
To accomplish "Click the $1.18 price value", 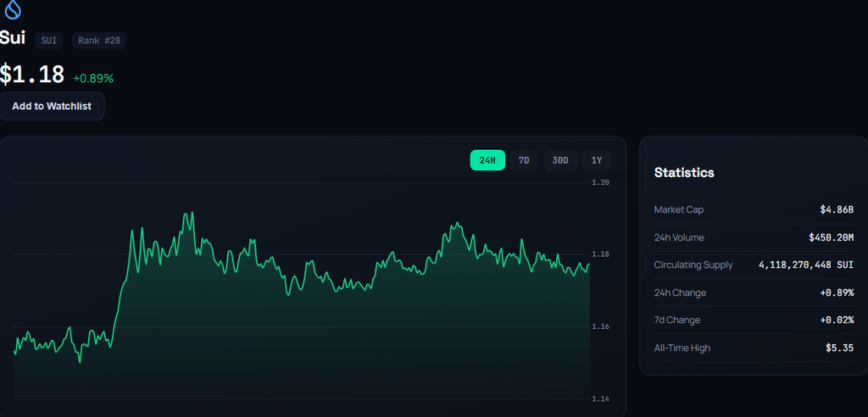I will click(32, 75).
